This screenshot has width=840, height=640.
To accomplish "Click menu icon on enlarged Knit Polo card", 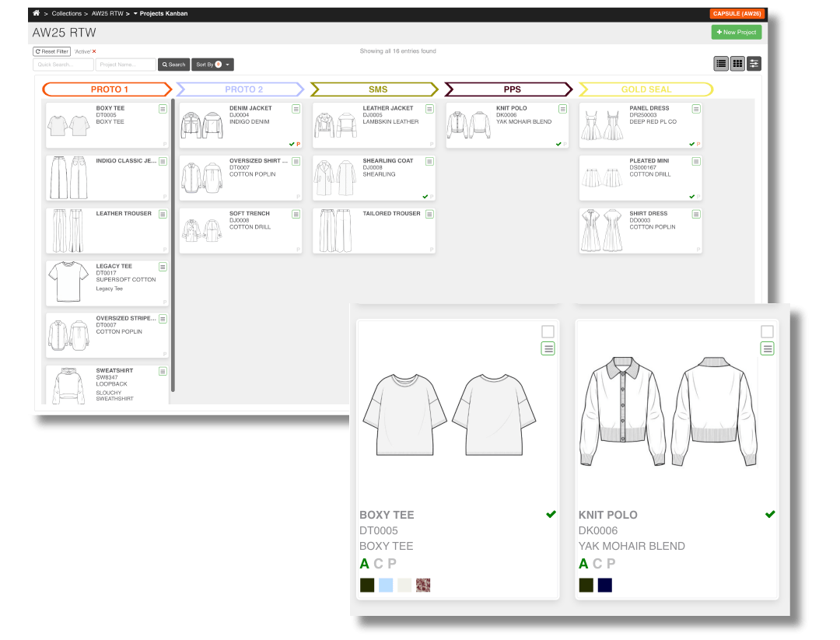I will point(767,348).
